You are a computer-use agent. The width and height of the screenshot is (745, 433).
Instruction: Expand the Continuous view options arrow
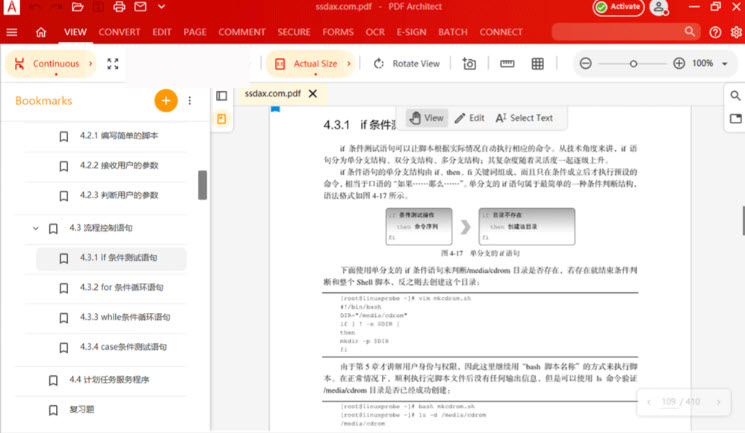90,63
